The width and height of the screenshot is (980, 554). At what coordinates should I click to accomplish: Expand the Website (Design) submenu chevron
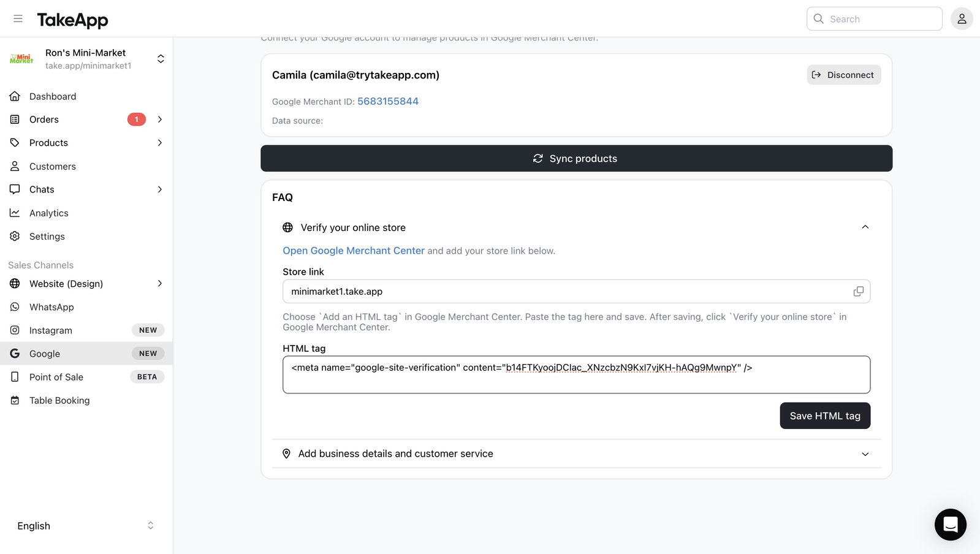tap(160, 284)
